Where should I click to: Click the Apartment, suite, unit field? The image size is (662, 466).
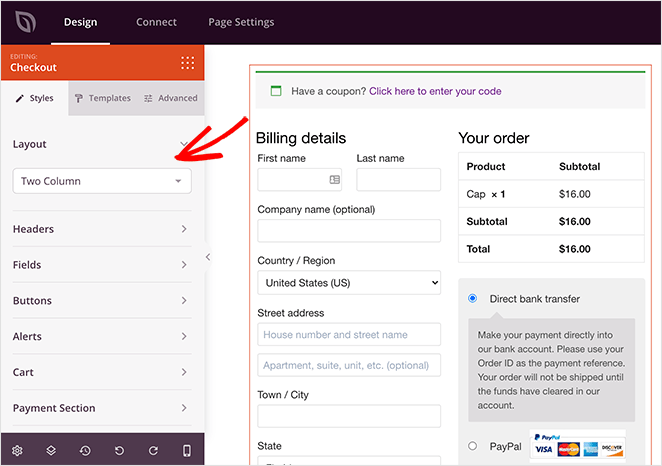349,365
